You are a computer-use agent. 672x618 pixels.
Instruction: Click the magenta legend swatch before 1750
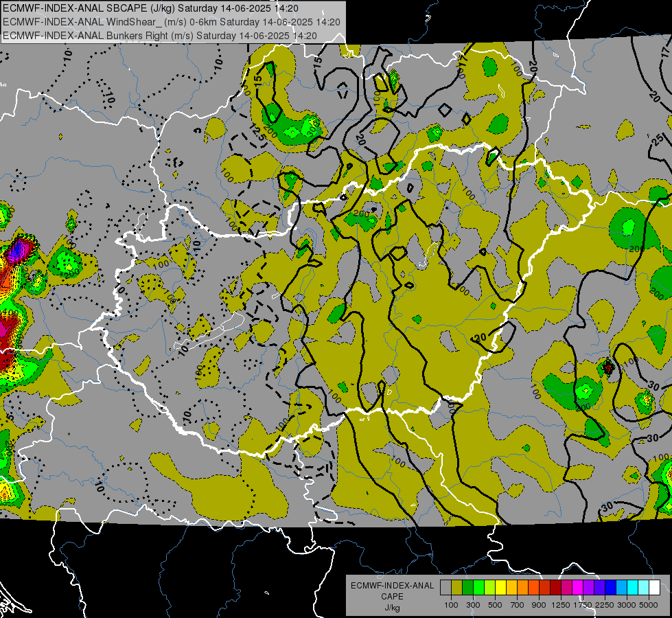[x=578, y=588]
